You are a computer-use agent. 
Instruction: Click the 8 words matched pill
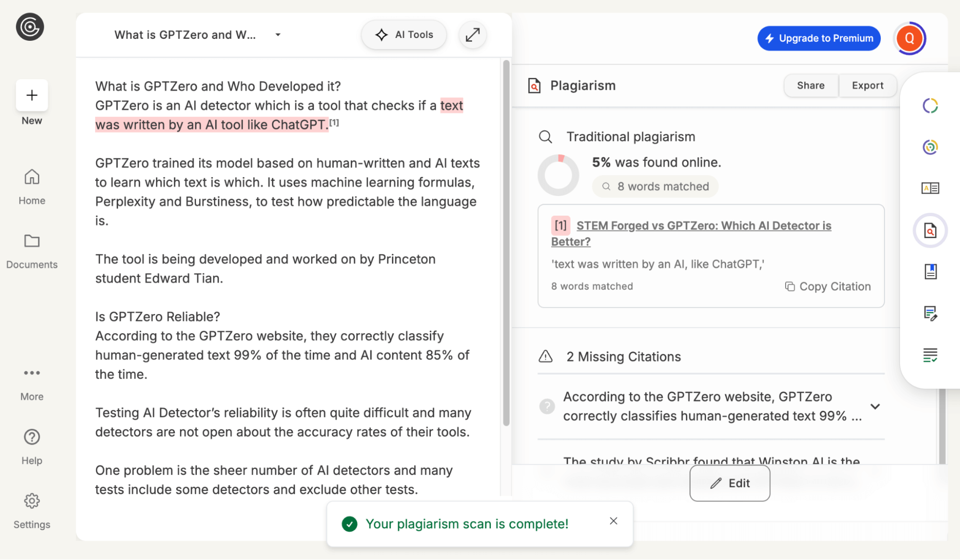655,186
